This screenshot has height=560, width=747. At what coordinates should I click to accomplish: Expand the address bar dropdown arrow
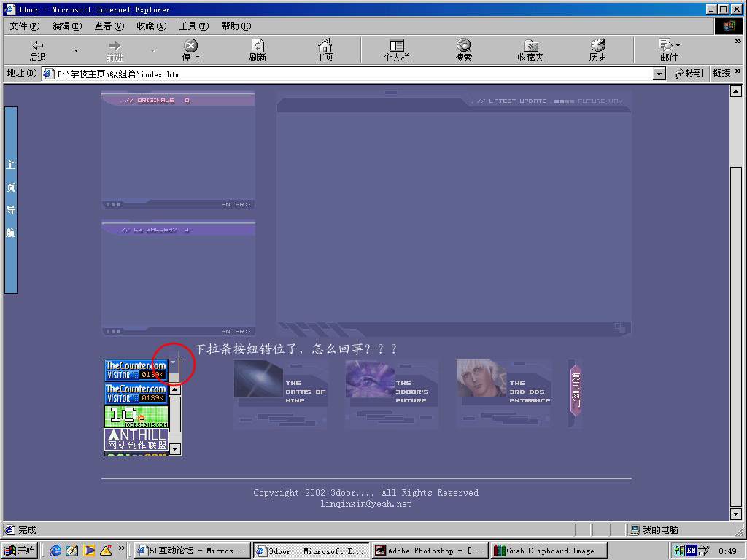659,74
